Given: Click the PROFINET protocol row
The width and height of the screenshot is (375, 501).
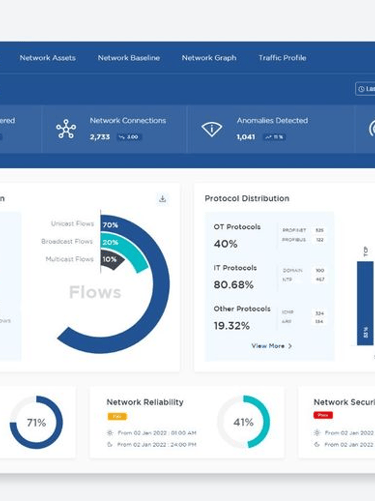Looking at the screenshot, I should [303, 230].
